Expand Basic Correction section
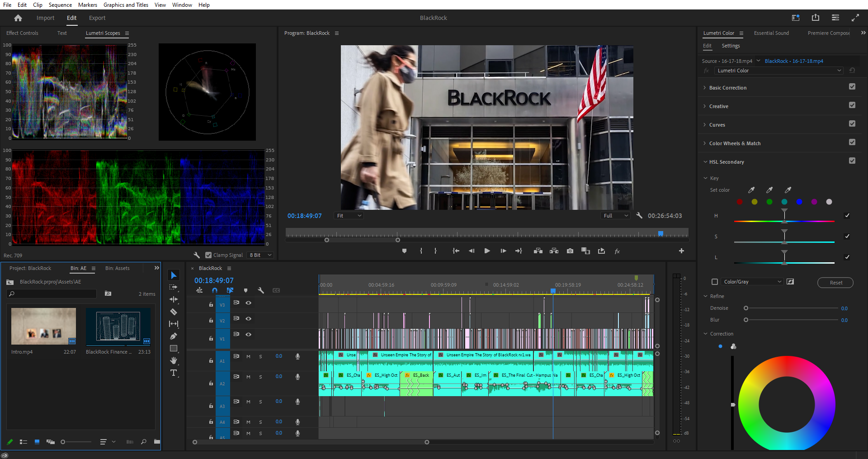The height and width of the screenshot is (459, 868). pos(704,88)
